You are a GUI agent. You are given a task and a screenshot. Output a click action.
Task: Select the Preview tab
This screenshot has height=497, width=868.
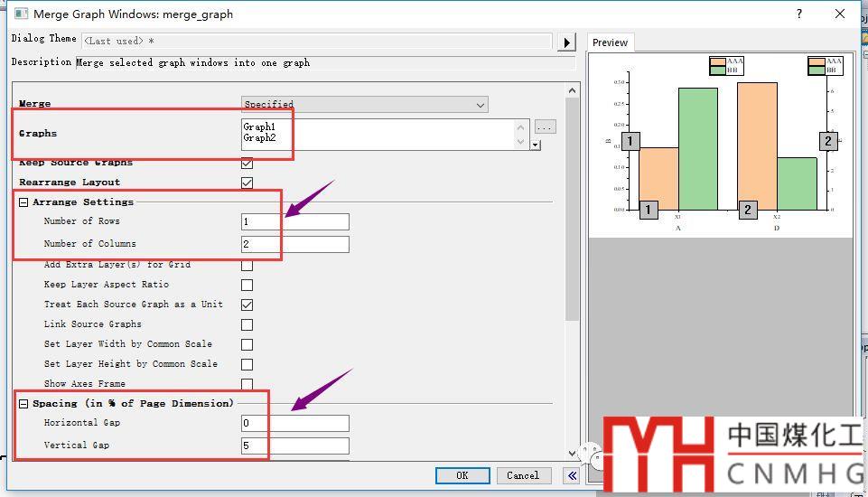pyautogui.click(x=610, y=42)
